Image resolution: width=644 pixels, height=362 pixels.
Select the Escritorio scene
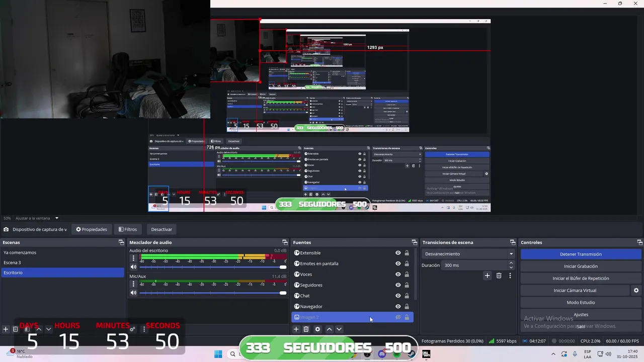pyautogui.click(x=62, y=273)
